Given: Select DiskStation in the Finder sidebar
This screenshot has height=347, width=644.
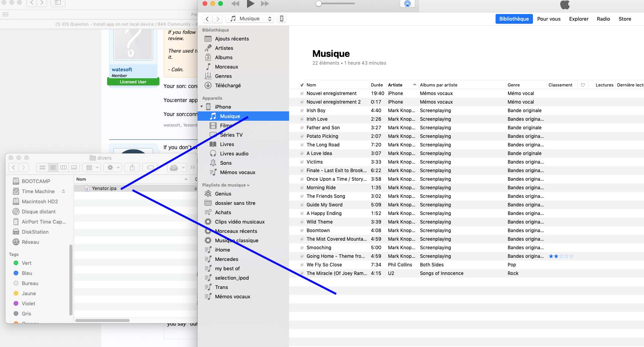Looking at the screenshot, I should 35,232.
